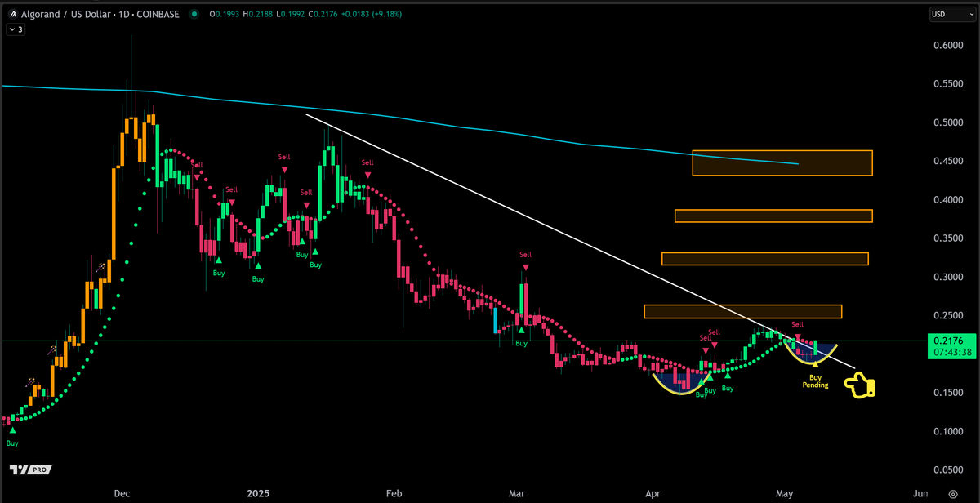Open the chart settings gear icon
This screenshot has width=980, height=503.
(x=953, y=494)
